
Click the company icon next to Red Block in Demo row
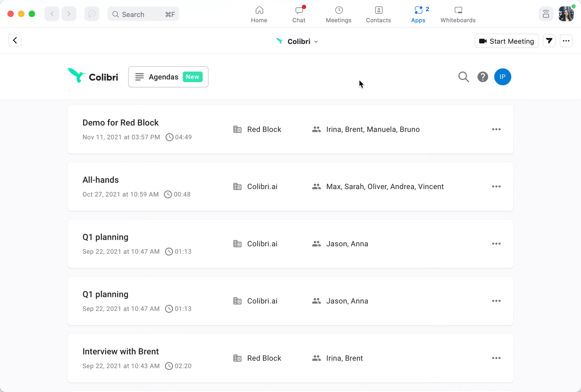click(x=237, y=129)
